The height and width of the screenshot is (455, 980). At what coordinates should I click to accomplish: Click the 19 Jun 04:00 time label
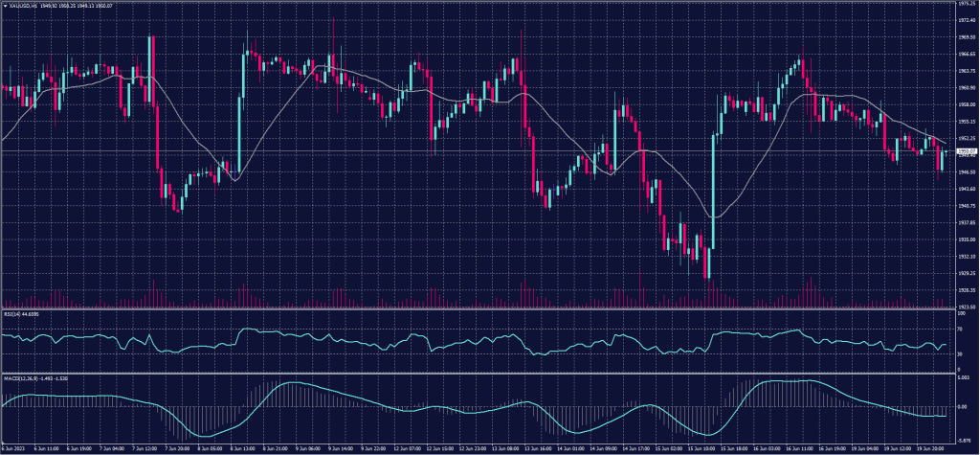865,448
